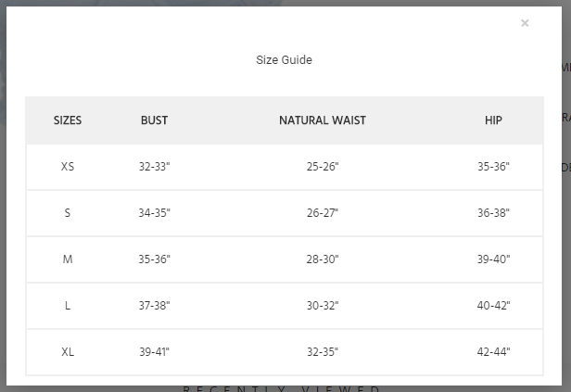This screenshot has height=392, width=571.
Task: Select the XS natural waist value 25-26"
Action: pyautogui.click(x=323, y=167)
